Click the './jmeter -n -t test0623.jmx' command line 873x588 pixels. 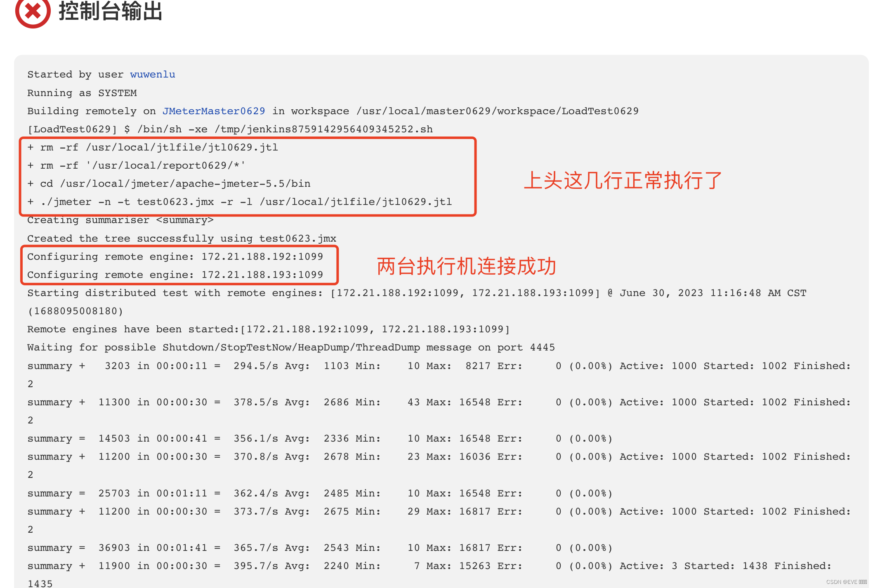(240, 202)
